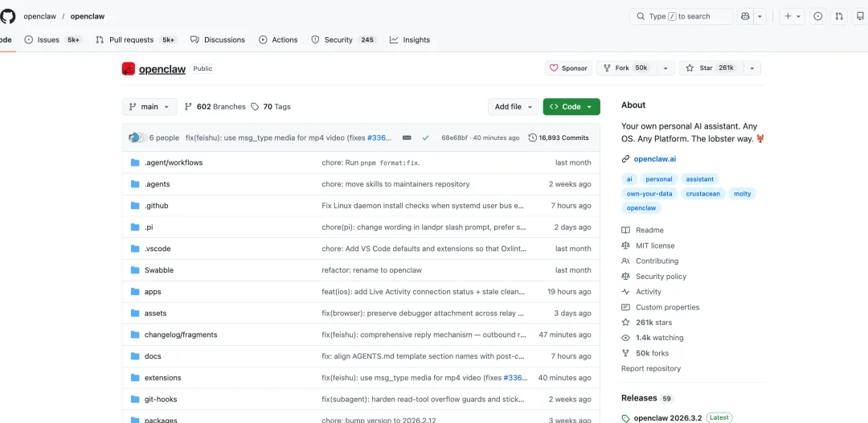Click commit 'chore: move skills to maintainers repository'
Screen dimensions: 868x423
point(395,184)
